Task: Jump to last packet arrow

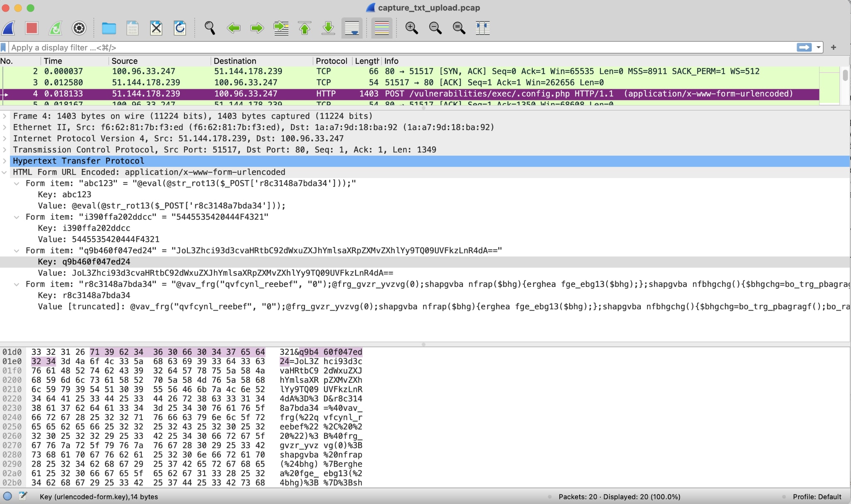Action: (328, 28)
